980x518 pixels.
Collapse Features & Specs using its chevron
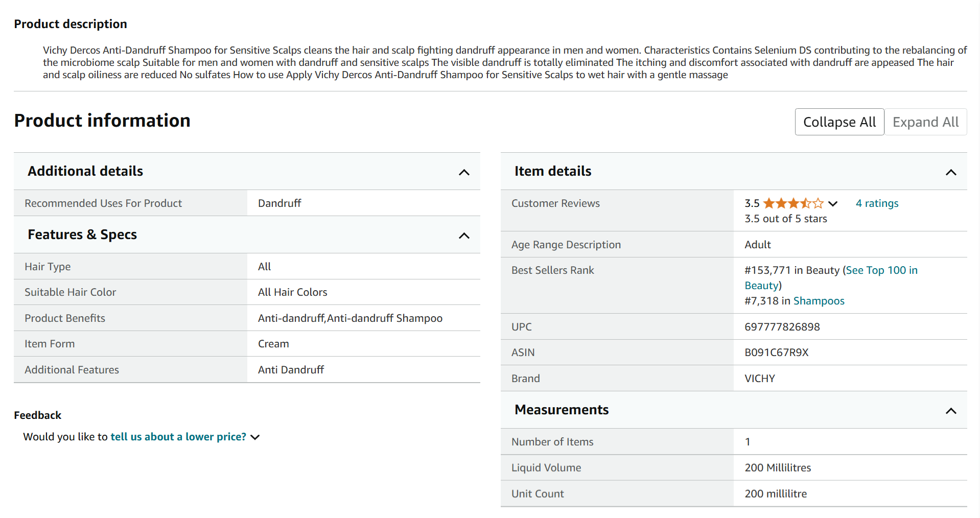click(463, 236)
